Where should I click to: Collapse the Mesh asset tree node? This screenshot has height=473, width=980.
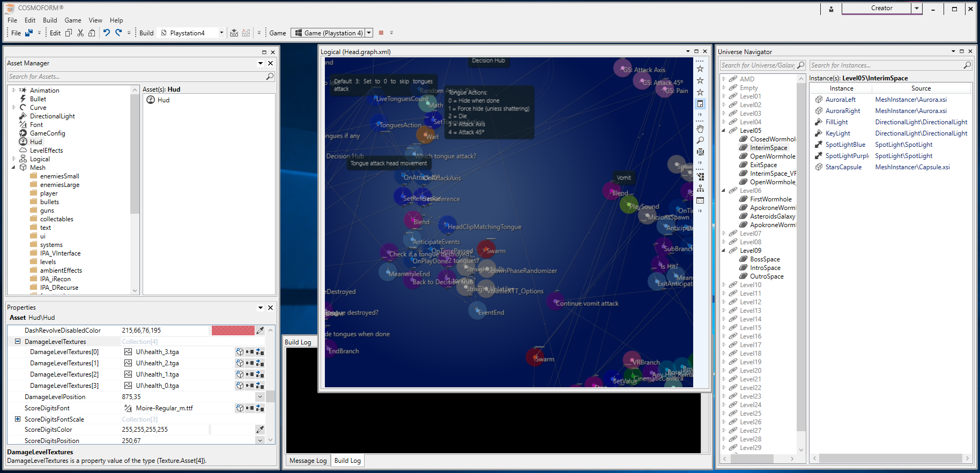(x=13, y=168)
